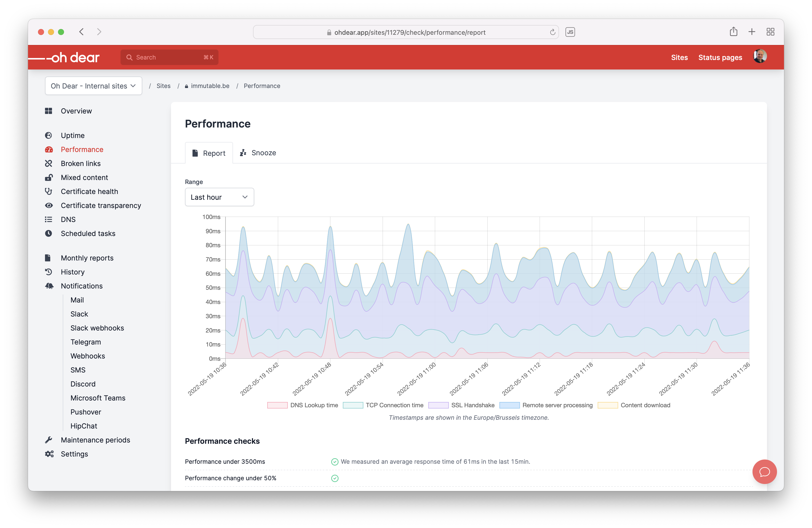
Task: Toggle TCP Connection time legend swatch
Action: pos(353,405)
